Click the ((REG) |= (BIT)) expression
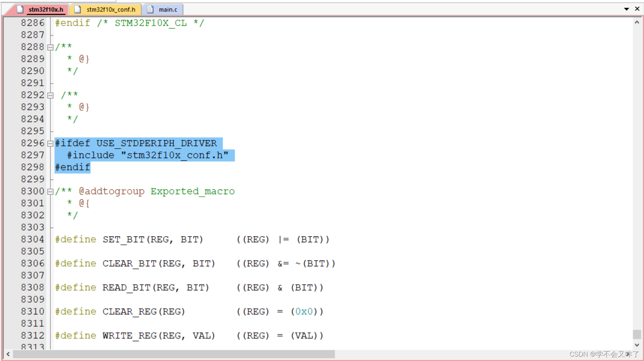Image resolution: width=644 pixels, height=361 pixels. pos(283,240)
